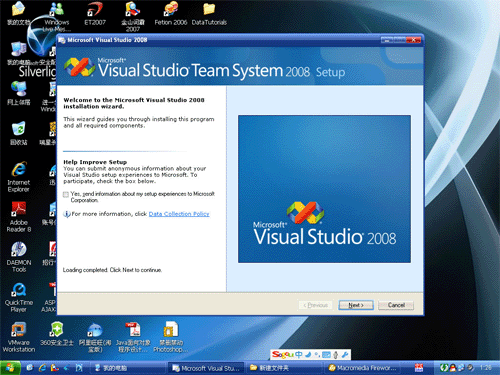Click the QQ penguin tray icon

tap(453, 368)
